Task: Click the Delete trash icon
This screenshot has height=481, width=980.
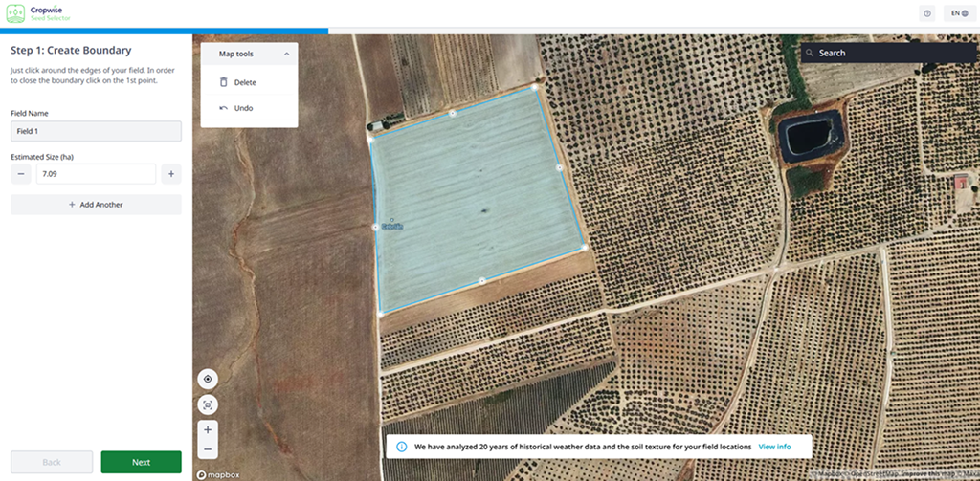Action: tap(224, 82)
